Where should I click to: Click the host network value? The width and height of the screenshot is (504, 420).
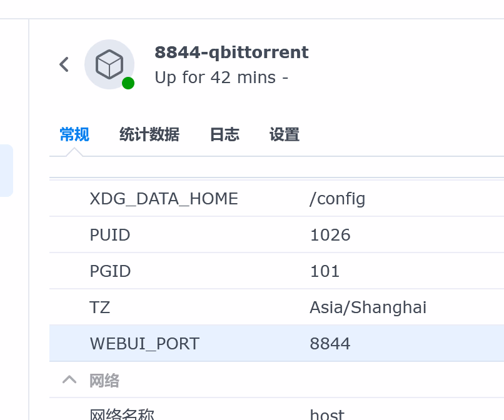pyautogui.click(x=327, y=414)
